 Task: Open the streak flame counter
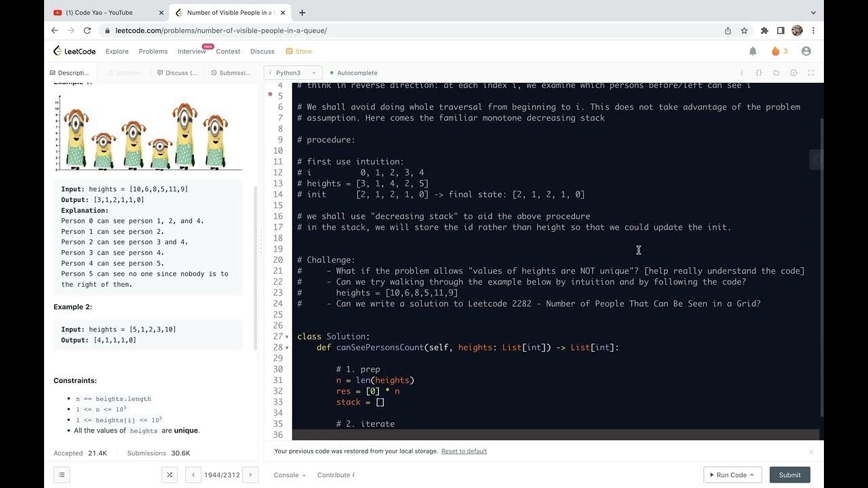(780, 51)
